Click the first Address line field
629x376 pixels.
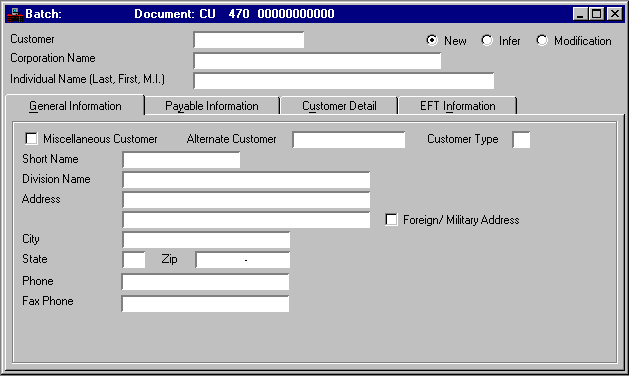tap(246, 200)
